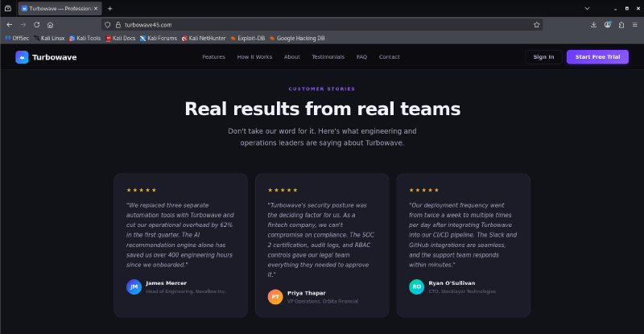This screenshot has width=644, height=334.
Task: Click the quote starting 'Our deployment frequency went'
Action: coord(463,235)
